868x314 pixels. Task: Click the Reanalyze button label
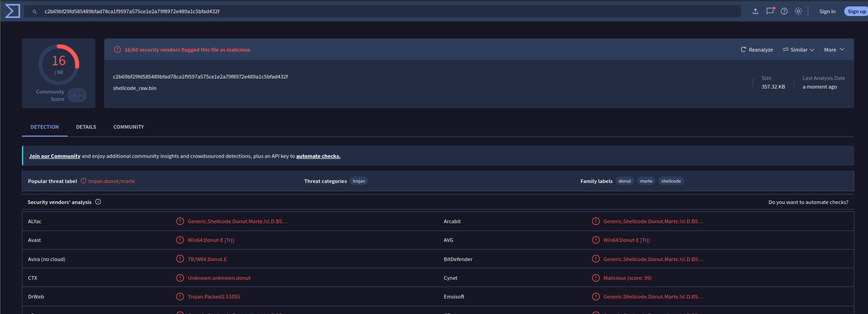(761, 50)
